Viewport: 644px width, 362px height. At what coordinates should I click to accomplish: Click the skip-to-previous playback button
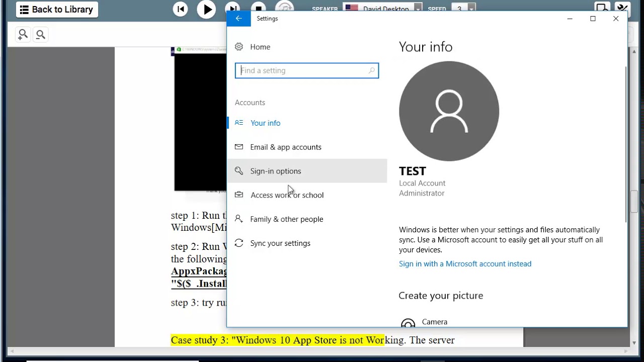[x=180, y=9]
